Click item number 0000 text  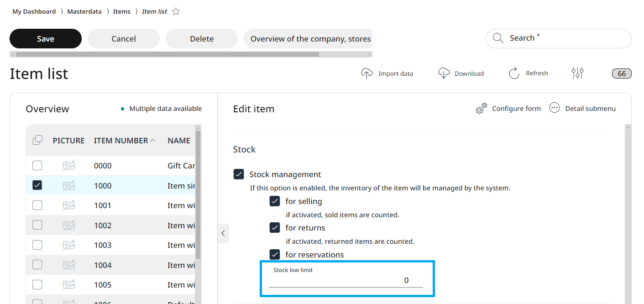[103, 166]
